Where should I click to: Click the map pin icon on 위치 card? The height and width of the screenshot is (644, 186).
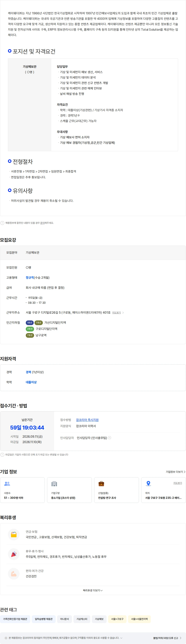[148, 483]
